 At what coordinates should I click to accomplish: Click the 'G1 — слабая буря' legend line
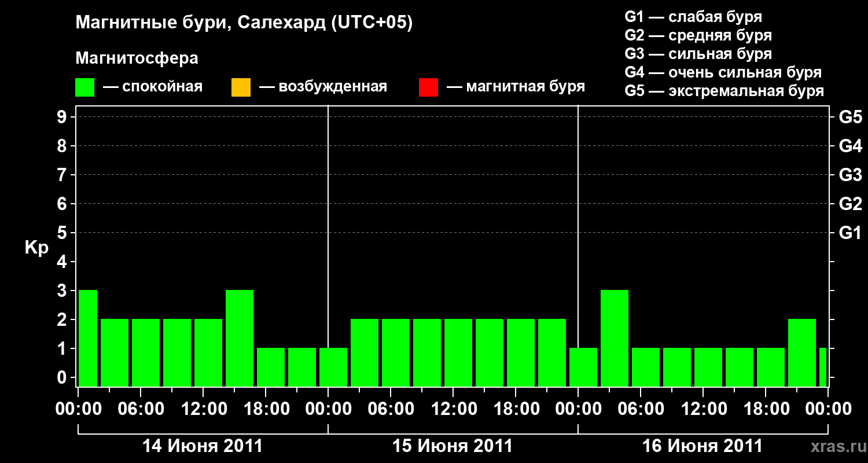click(693, 17)
